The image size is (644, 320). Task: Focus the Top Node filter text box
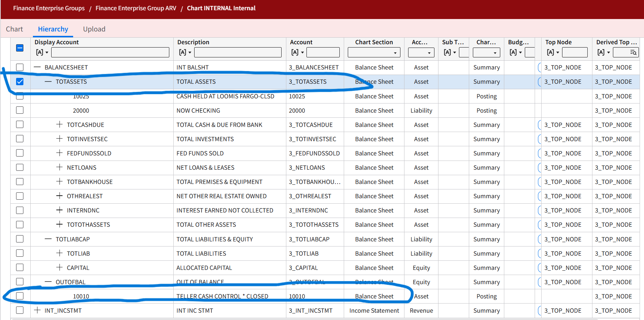(x=575, y=52)
